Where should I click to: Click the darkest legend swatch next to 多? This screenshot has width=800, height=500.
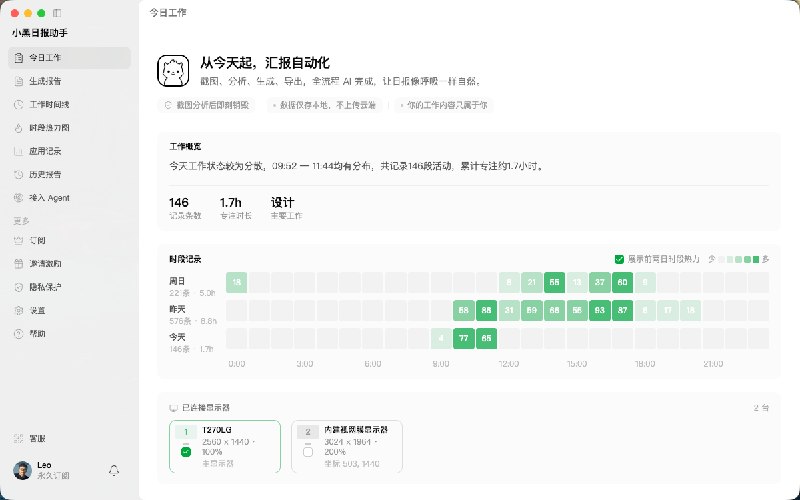756,260
